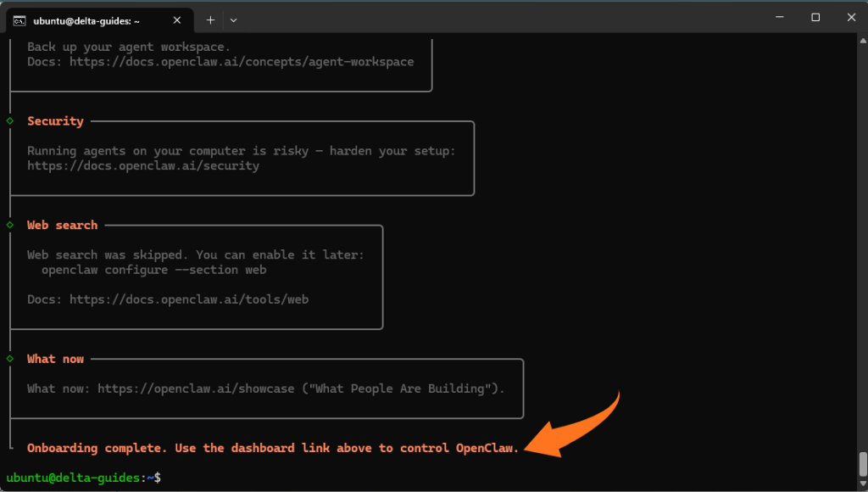Open the docs.openclaw.ai/security link
868x492 pixels.
click(143, 166)
